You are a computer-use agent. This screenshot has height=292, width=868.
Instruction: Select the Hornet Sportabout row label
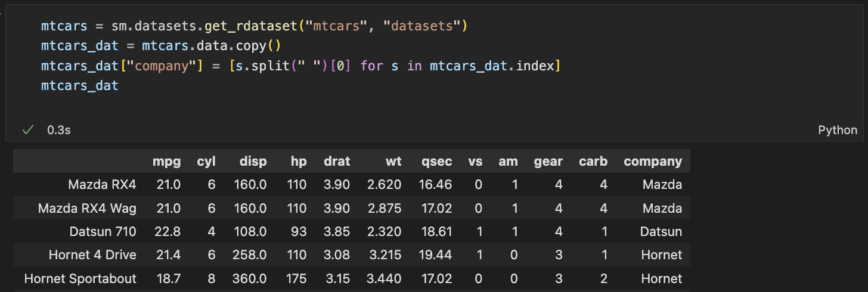point(80,278)
